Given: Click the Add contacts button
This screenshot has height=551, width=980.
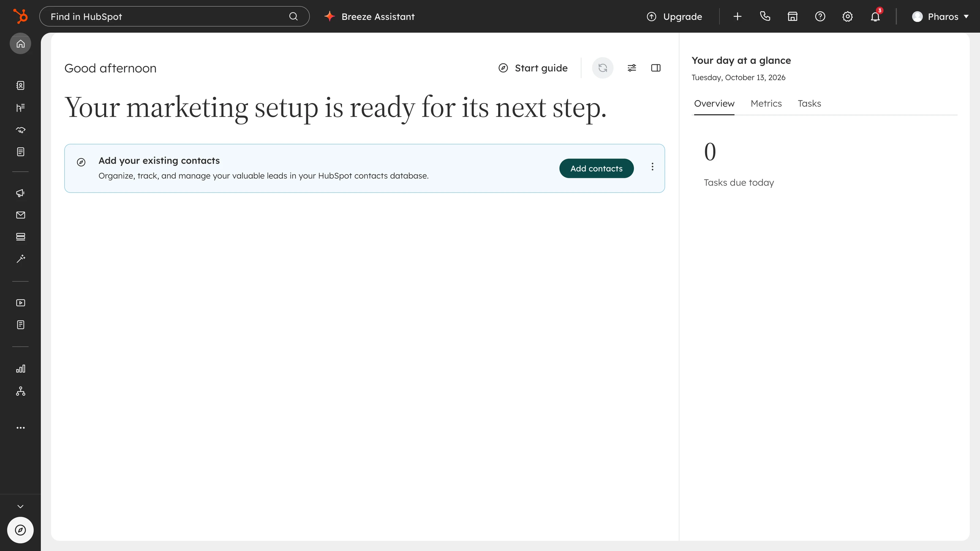Looking at the screenshot, I should point(596,168).
